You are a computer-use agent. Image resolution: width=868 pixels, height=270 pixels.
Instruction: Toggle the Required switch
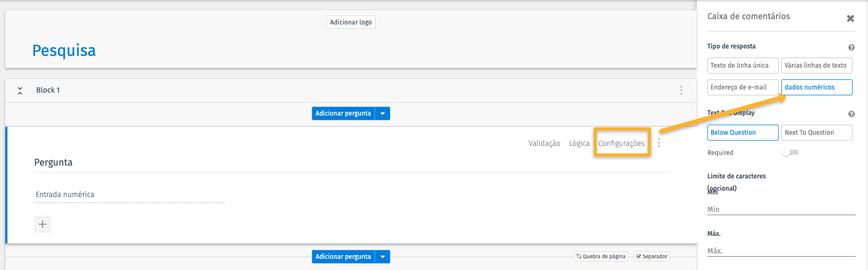(x=790, y=153)
